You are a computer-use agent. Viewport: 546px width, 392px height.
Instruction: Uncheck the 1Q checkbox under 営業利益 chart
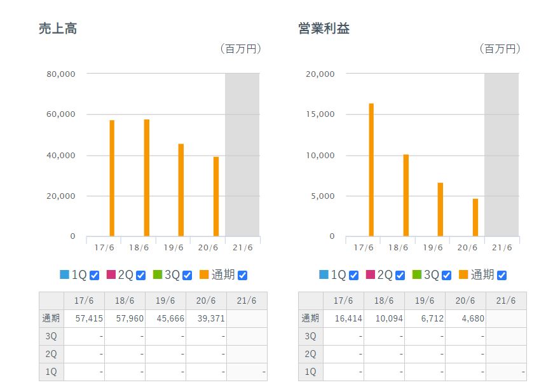(354, 275)
